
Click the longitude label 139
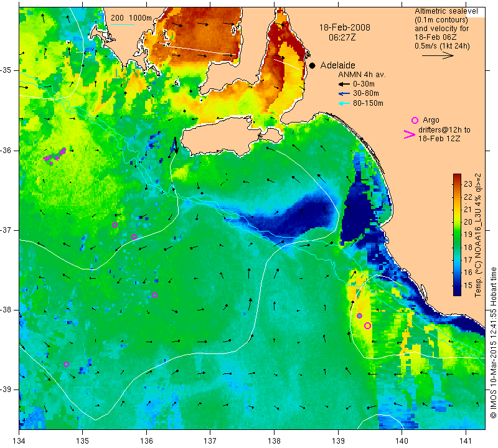click(338, 441)
